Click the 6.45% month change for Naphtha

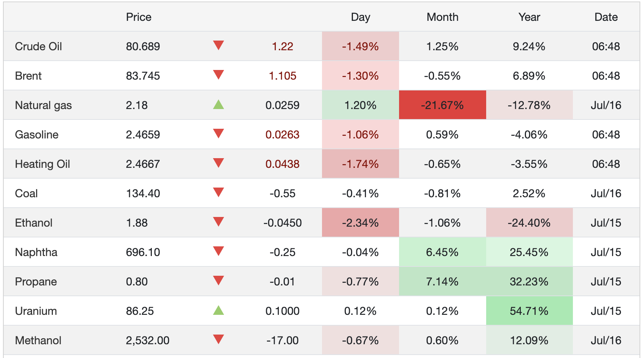442,252
